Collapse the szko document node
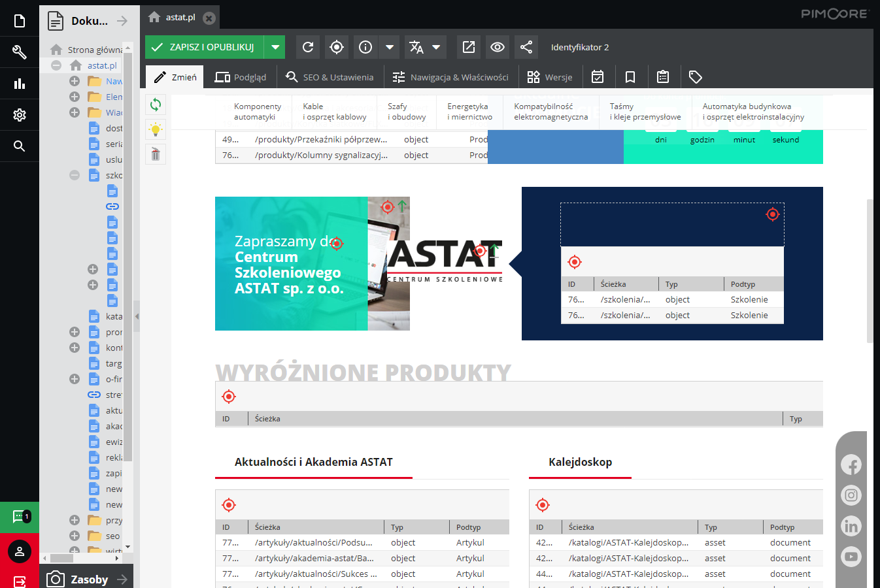Viewport: 880px width, 588px height. pos(75,175)
